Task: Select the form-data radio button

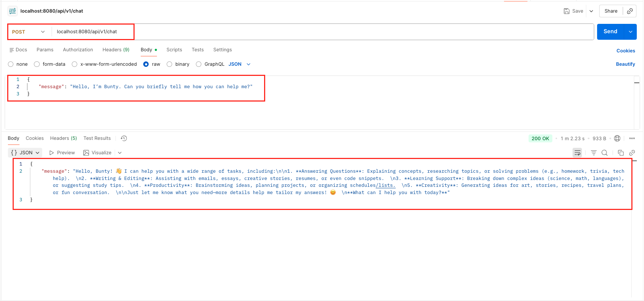Action: click(x=37, y=64)
